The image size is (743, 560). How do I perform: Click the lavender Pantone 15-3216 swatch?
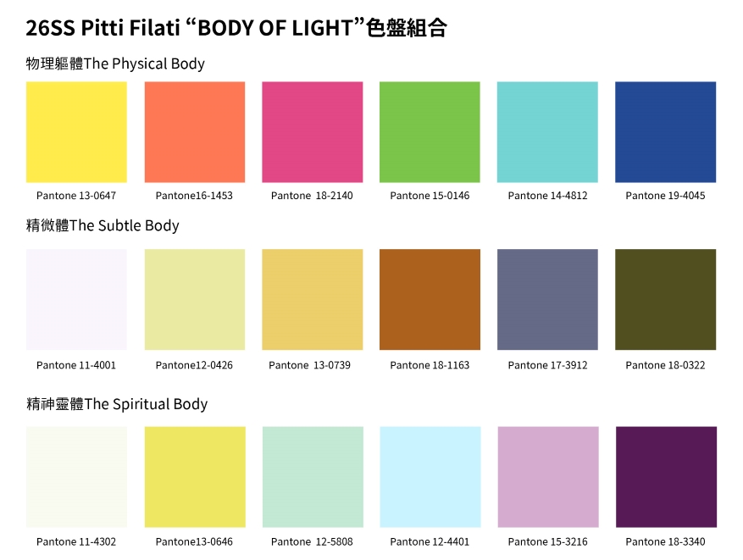[548, 477]
